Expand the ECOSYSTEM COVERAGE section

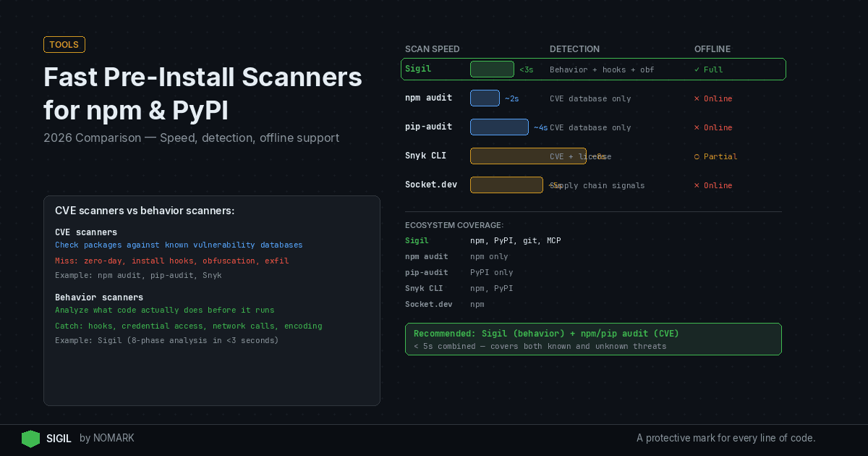point(454,225)
